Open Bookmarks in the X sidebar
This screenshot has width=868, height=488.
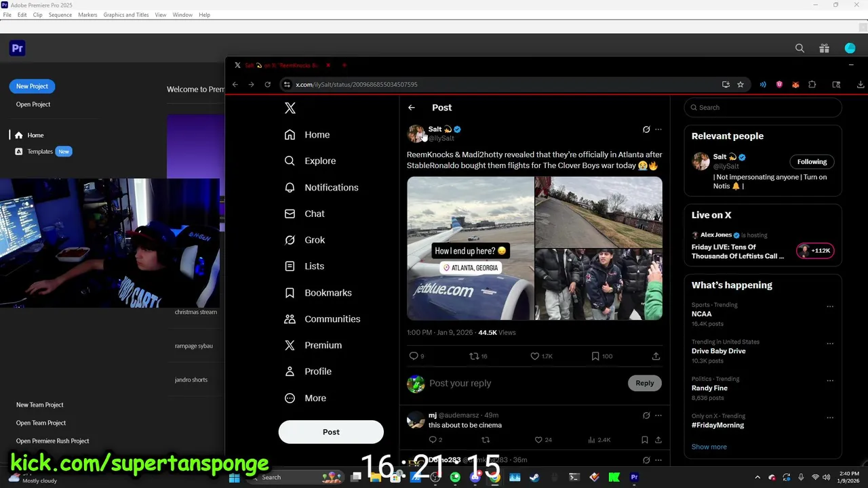[x=318, y=293]
